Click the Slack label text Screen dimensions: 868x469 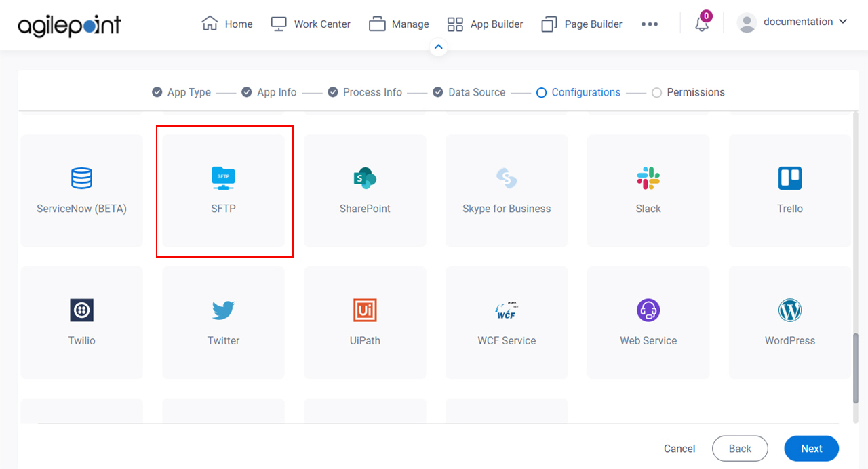[x=648, y=209]
